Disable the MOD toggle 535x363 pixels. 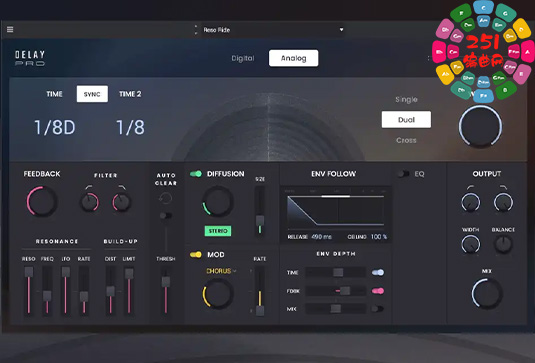pos(196,255)
